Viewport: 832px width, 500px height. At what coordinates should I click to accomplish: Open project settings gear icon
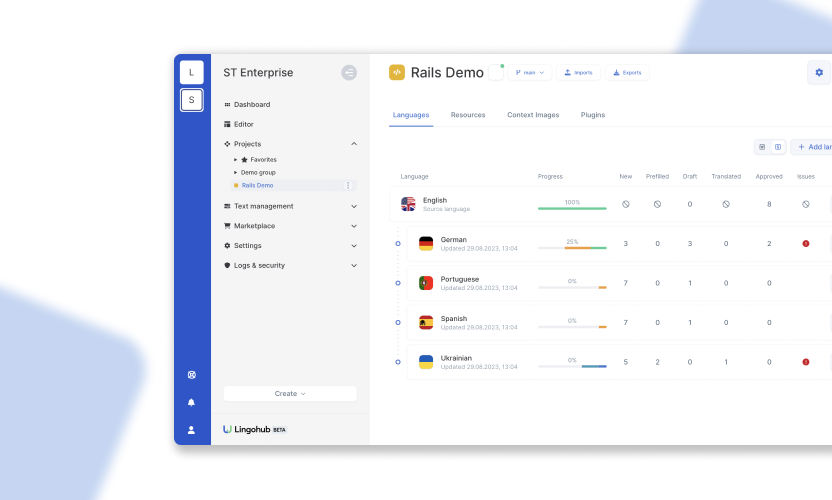pyautogui.click(x=819, y=72)
